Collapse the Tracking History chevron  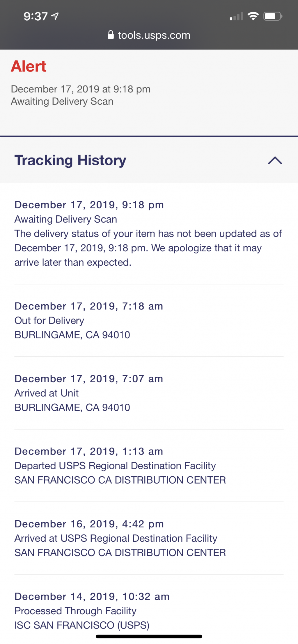[275, 160]
